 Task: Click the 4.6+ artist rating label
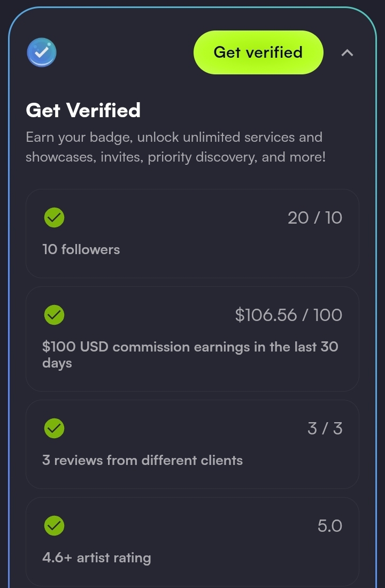pos(97,558)
